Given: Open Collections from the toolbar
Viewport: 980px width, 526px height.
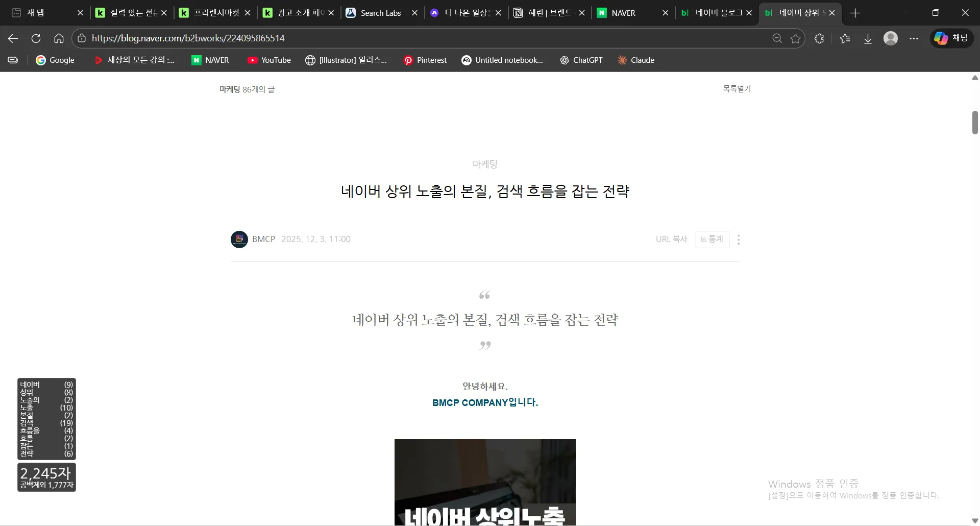Looking at the screenshot, I should tap(845, 38).
